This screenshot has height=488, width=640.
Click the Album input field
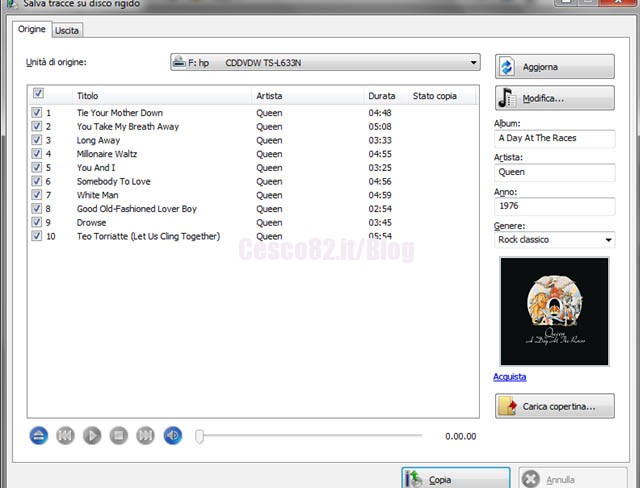pyautogui.click(x=554, y=138)
